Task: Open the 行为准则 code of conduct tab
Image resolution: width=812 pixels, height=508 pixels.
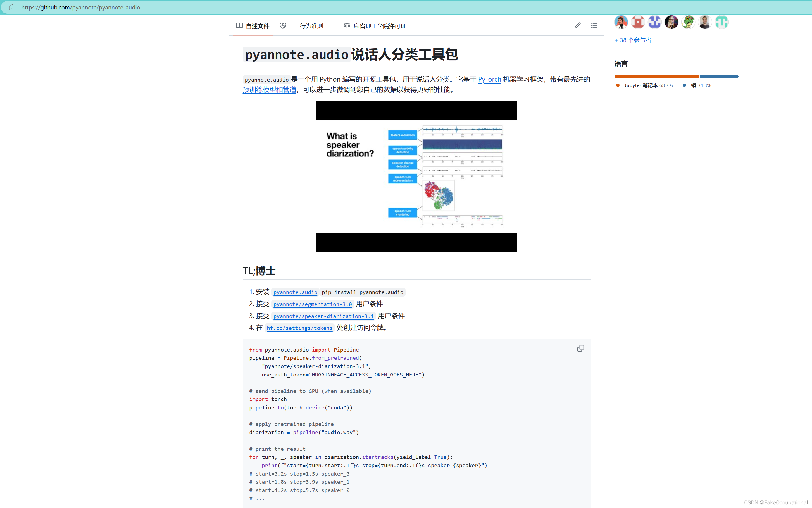Action: 311,26
